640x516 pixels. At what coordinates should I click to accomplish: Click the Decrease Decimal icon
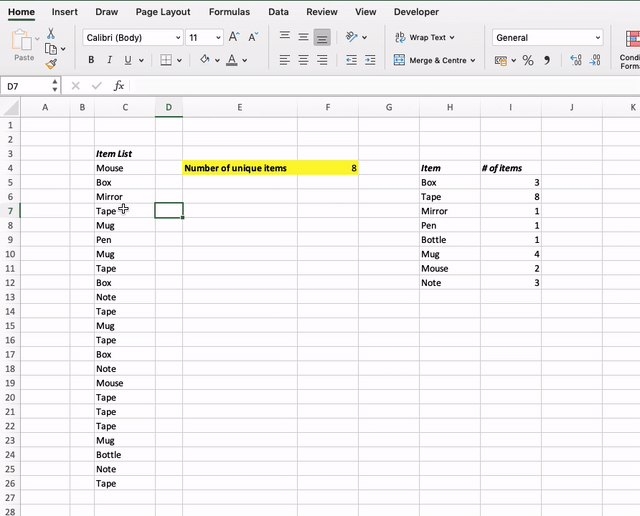pos(595,60)
